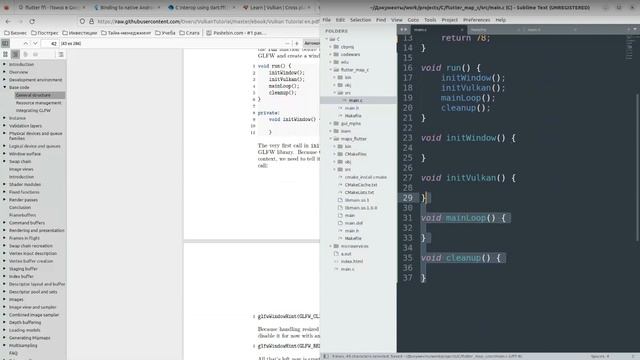This screenshot has height=360, width=640.
Task: Toggle side bar icon in status bar
Action: point(325,356)
